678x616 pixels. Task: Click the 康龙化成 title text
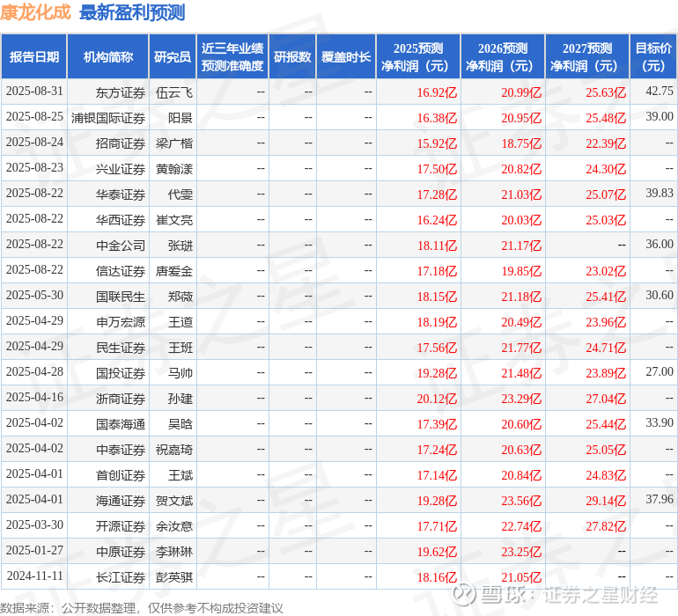(x=35, y=12)
